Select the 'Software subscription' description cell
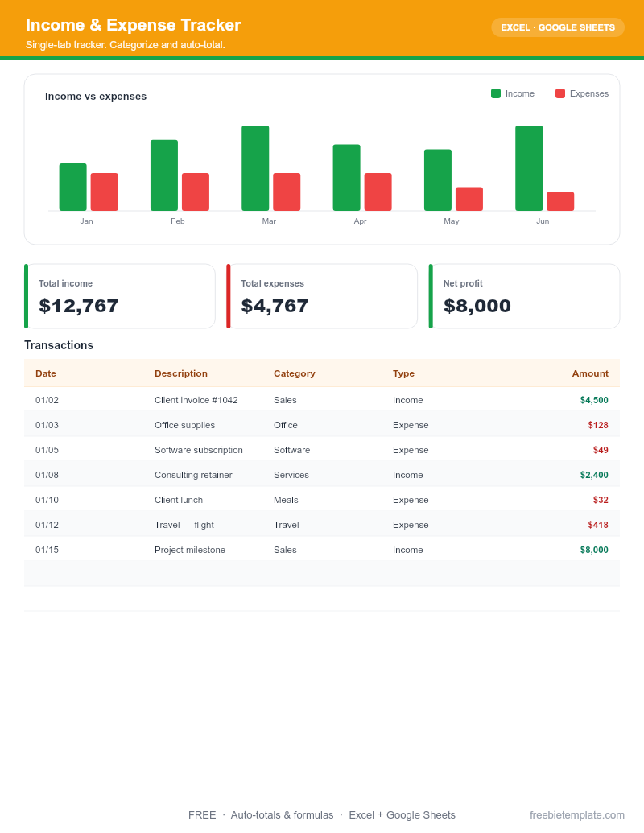Image resolution: width=644 pixels, height=833 pixels. [x=199, y=450]
